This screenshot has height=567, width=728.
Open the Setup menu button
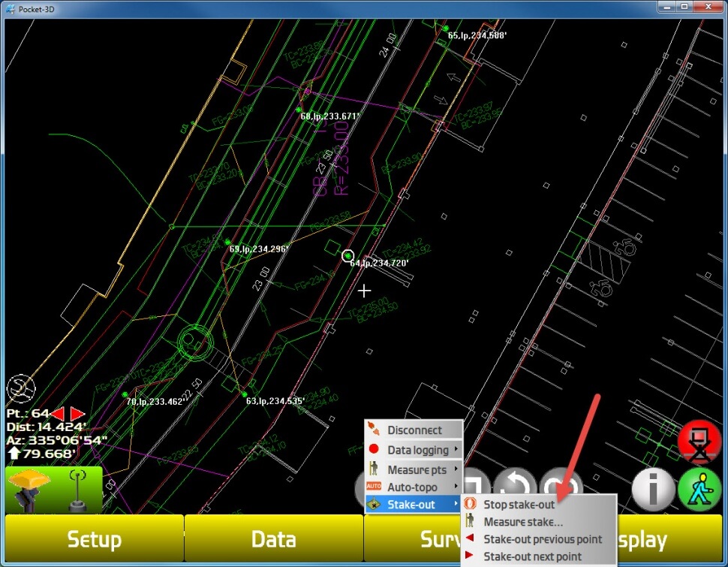pos(94,539)
